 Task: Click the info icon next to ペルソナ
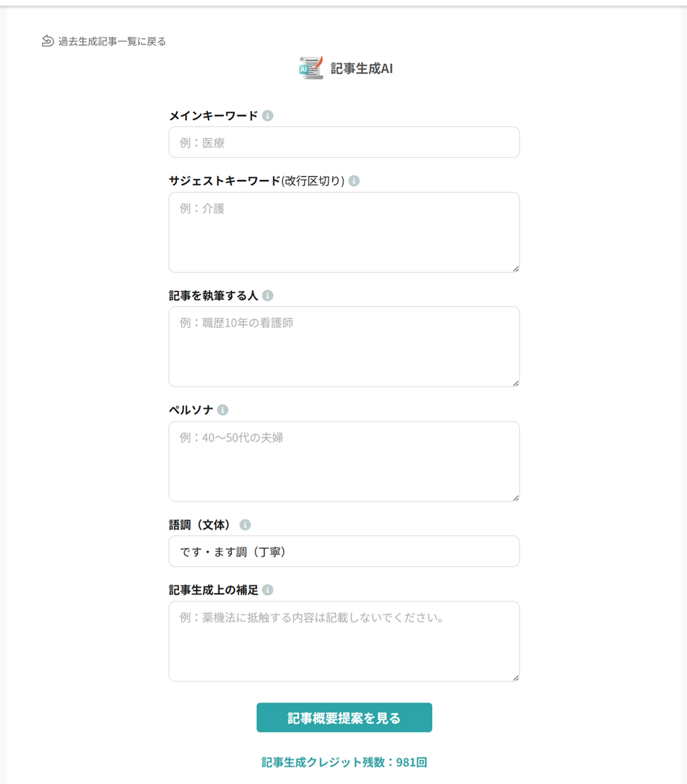pos(223,410)
